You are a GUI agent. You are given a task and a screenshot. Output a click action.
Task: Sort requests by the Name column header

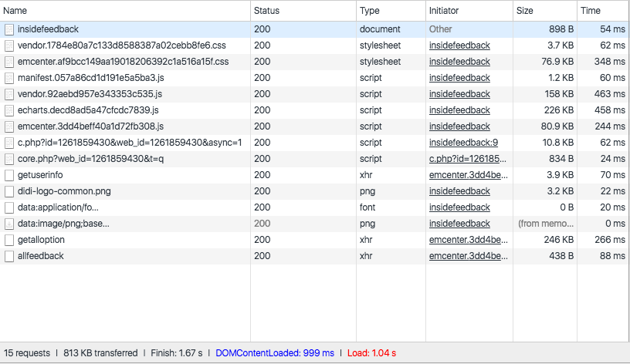(15, 11)
